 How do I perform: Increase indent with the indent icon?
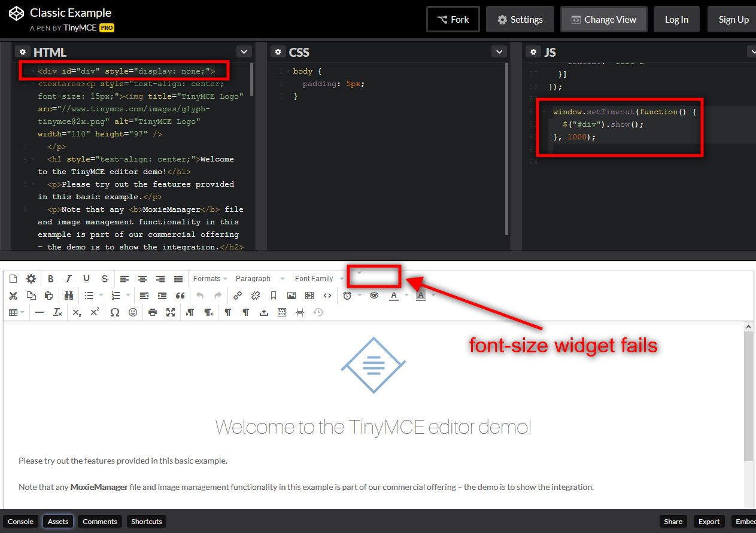(x=162, y=296)
